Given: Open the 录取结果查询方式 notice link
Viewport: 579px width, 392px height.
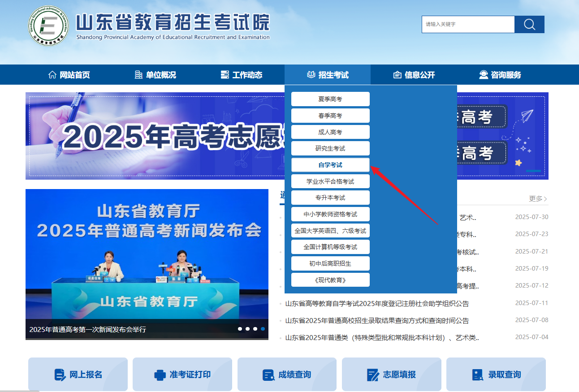Looking at the screenshot, I should [x=377, y=320].
